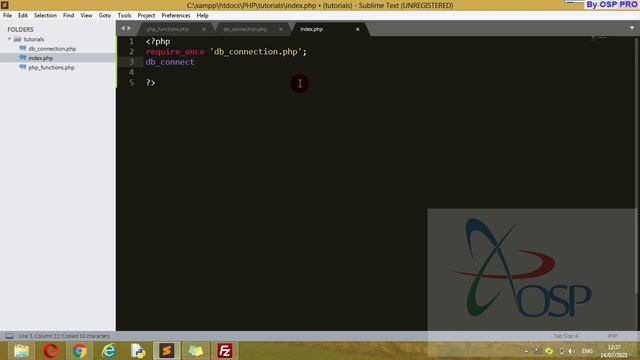
Task: Click the Sublime Text title bar icon
Action: tap(4, 5)
